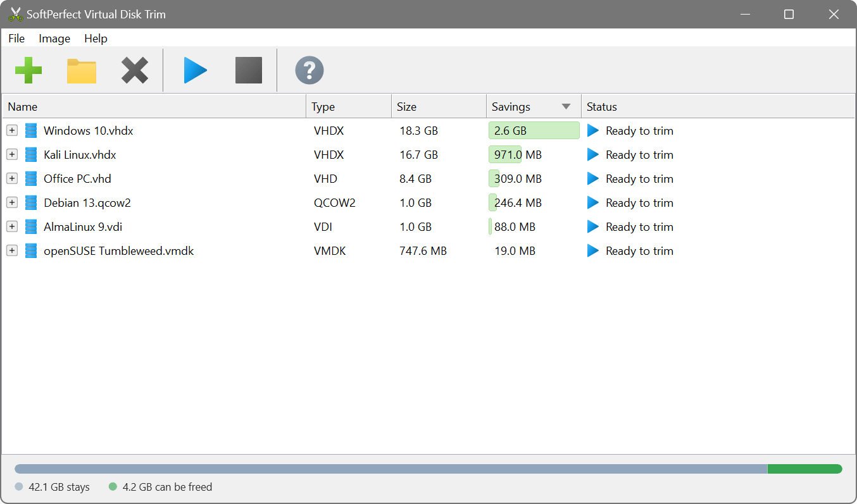Open the Image menu

54,39
